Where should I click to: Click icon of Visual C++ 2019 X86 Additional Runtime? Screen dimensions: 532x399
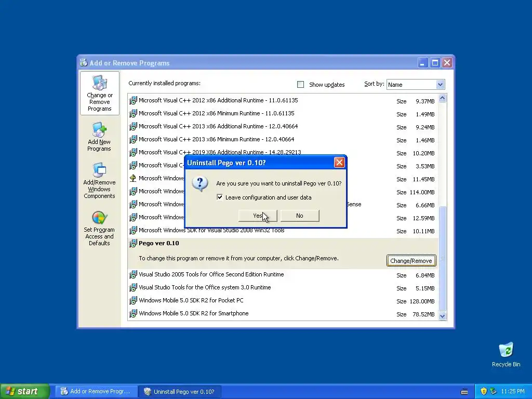[x=133, y=152]
